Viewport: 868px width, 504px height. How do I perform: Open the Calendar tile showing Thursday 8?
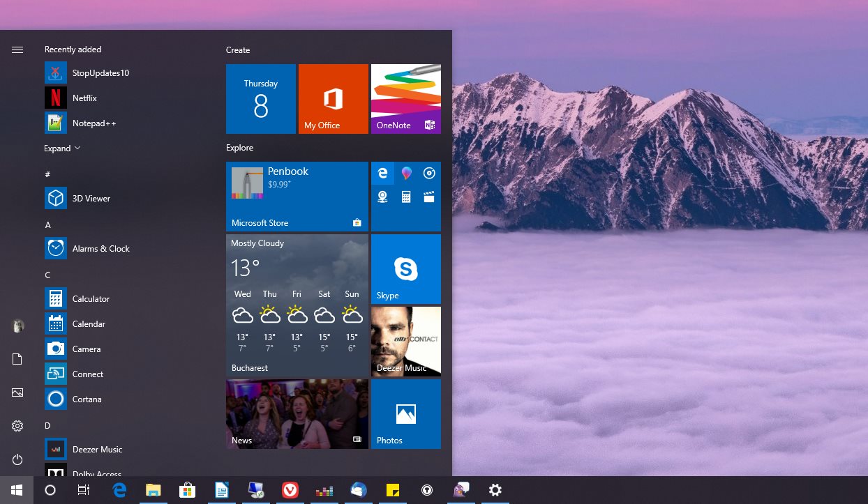pos(261,99)
